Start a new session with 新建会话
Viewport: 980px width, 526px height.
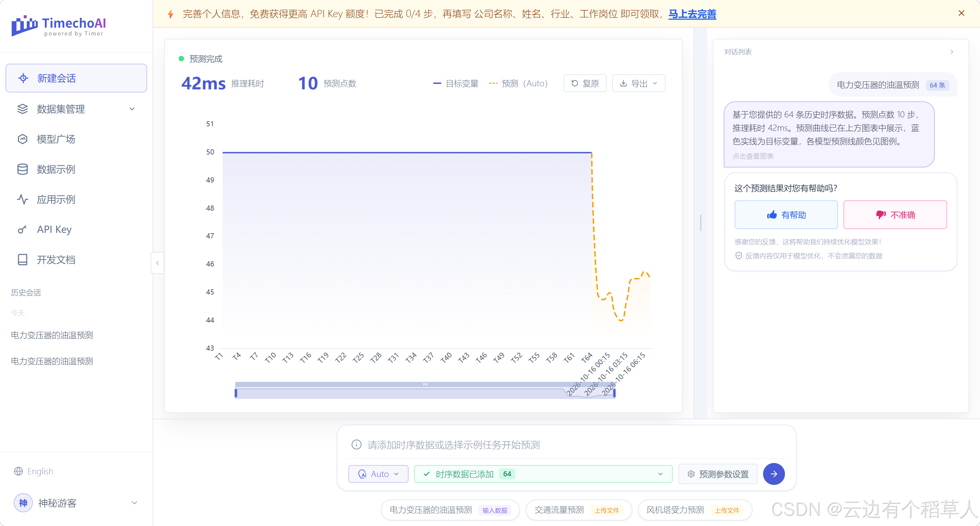76,78
